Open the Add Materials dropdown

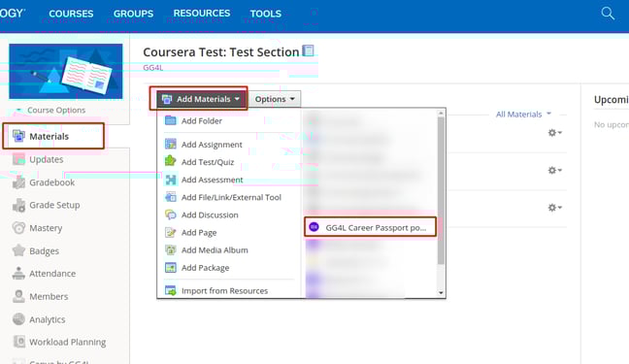[x=201, y=99]
